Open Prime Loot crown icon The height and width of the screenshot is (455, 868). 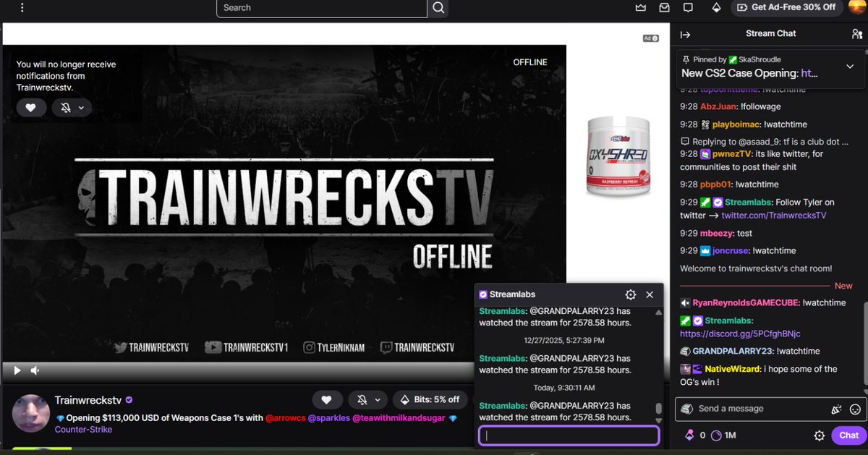pos(640,7)
